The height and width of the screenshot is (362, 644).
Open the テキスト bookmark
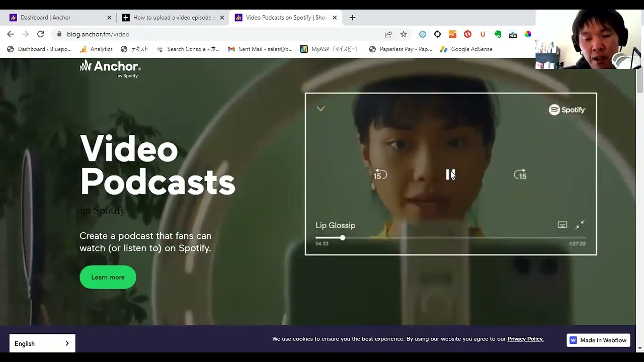pyautogui.click(x=134, y=49)
